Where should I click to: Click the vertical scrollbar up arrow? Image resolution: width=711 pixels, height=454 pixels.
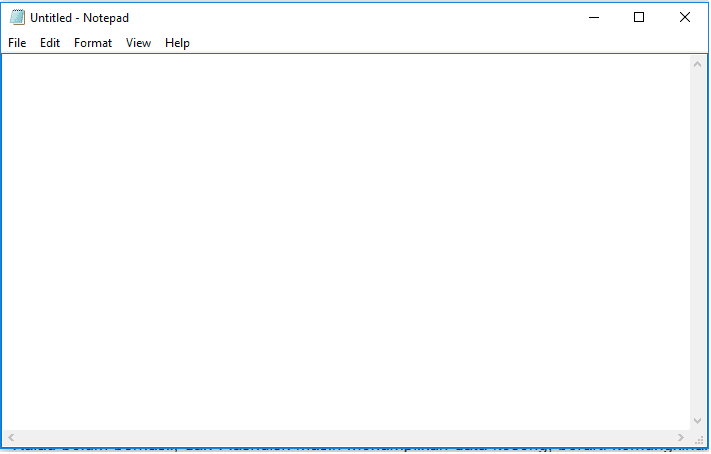pos(697,64)
